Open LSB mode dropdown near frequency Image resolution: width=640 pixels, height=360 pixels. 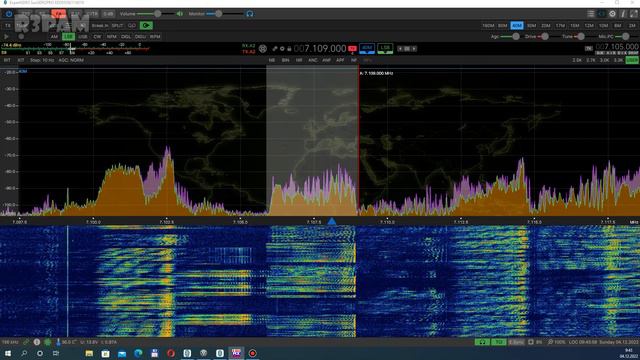click(385, 49)
